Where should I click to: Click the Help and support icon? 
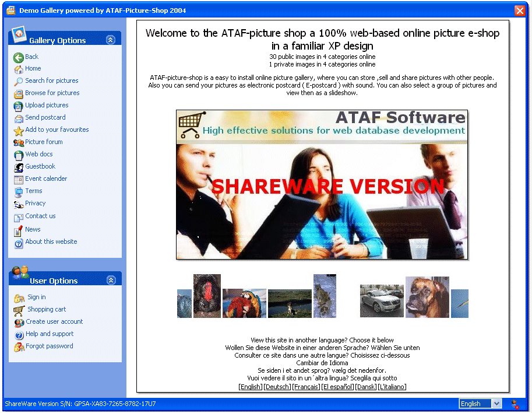19,335
